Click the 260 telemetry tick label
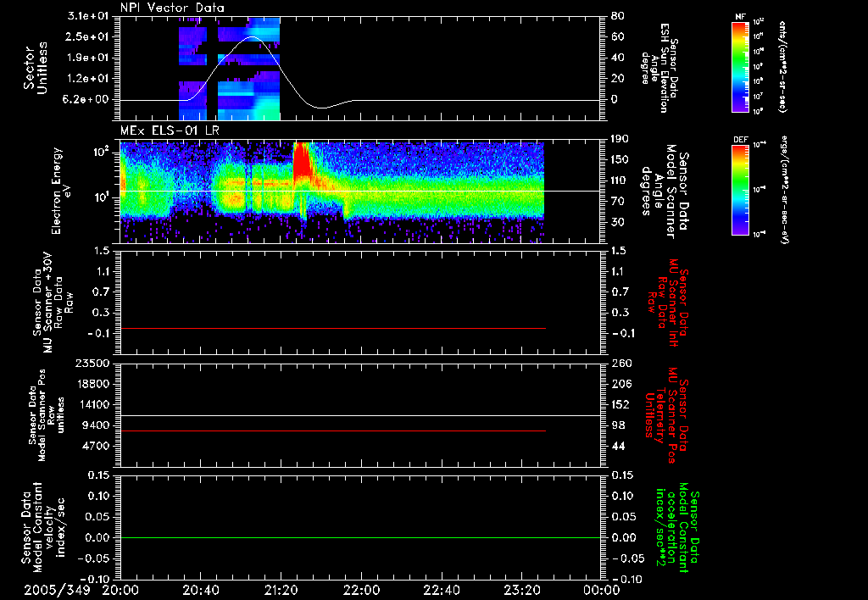 [620, 363]
